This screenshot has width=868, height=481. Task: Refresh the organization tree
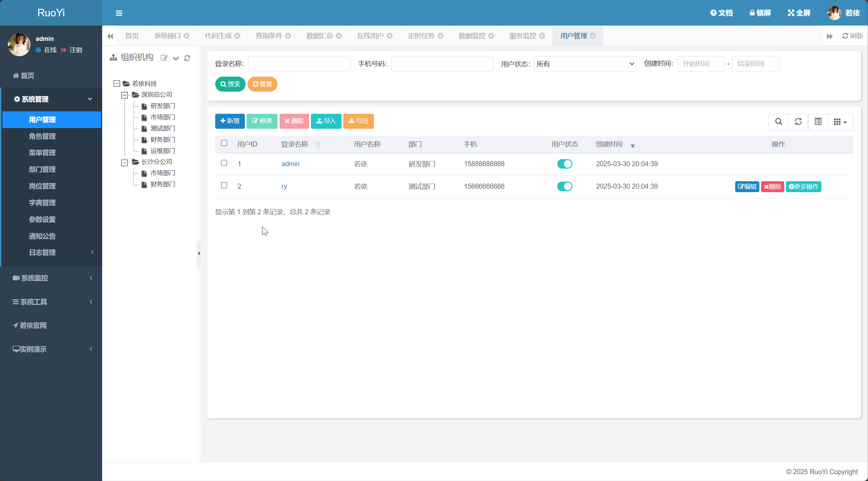[x=187, y=58]
